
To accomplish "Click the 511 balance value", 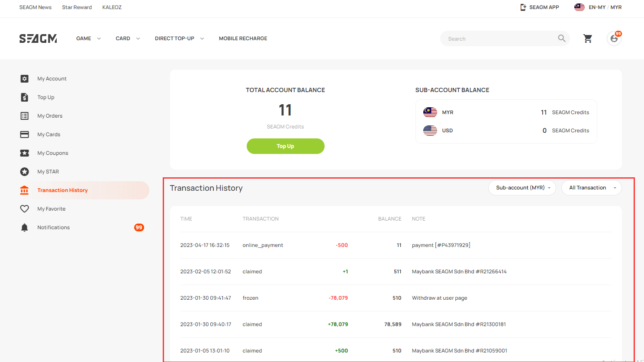I will [x=398, y=272].
